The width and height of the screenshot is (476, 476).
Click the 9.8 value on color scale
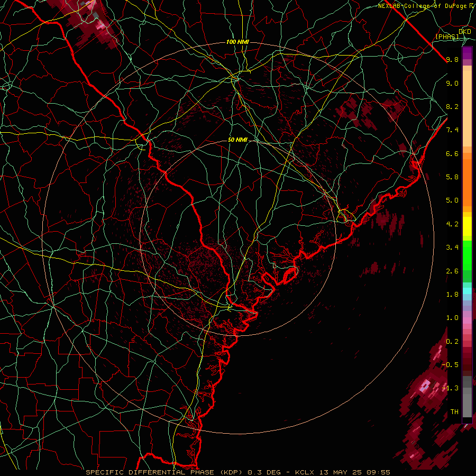pos(452,60)
